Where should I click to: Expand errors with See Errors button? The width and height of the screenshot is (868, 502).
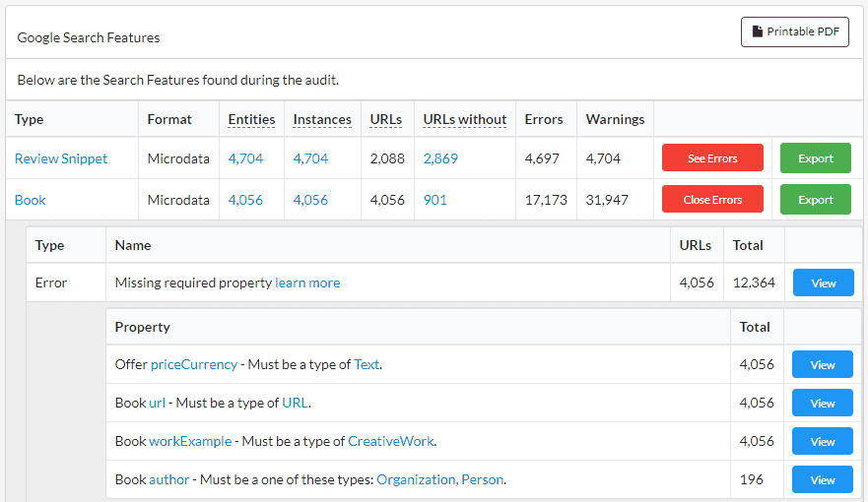(x=711, y=158)
